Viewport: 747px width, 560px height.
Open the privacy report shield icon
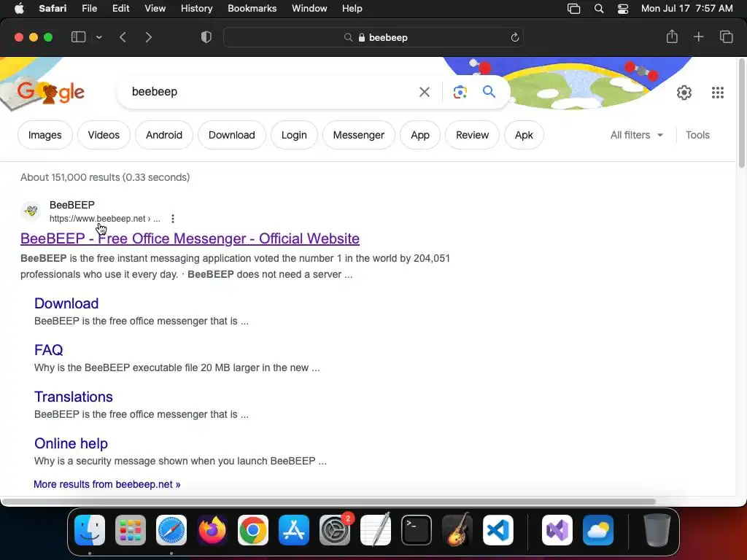tap(206, 37)
